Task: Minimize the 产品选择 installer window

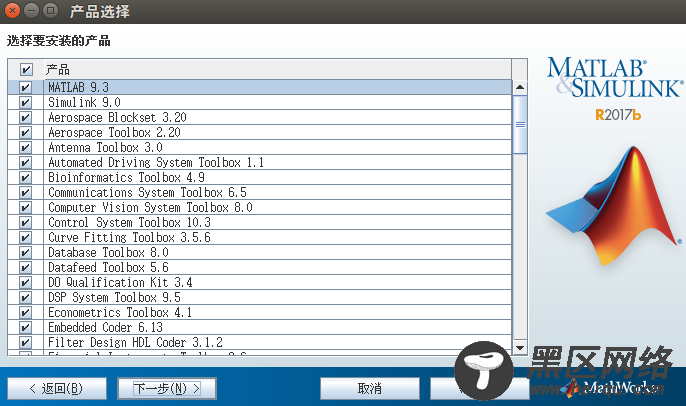Action: click(32, 10)
